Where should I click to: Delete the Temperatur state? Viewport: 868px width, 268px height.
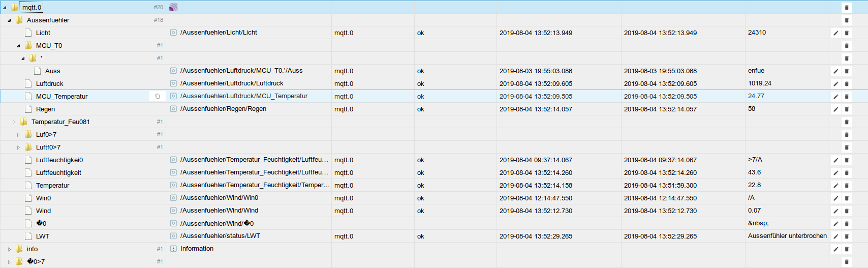click(x=847, y=186)
